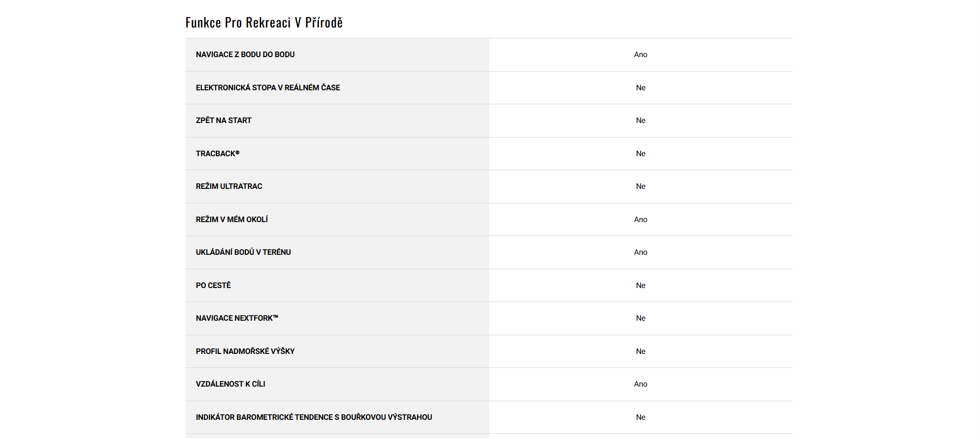Image resolution: width=980 pixels, height=438 pixels.
Task: Click 'Ne' value beside Zpět na start
Action: point(640,120)
